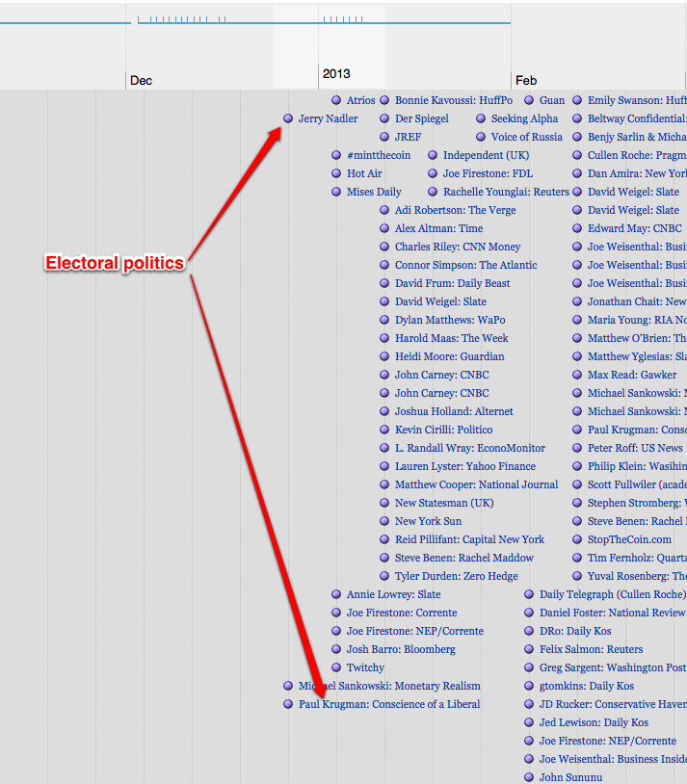This screenshot has width=687, height=784.
Task: Click the purple dot beside Voice of Russia
Action: 481,138
